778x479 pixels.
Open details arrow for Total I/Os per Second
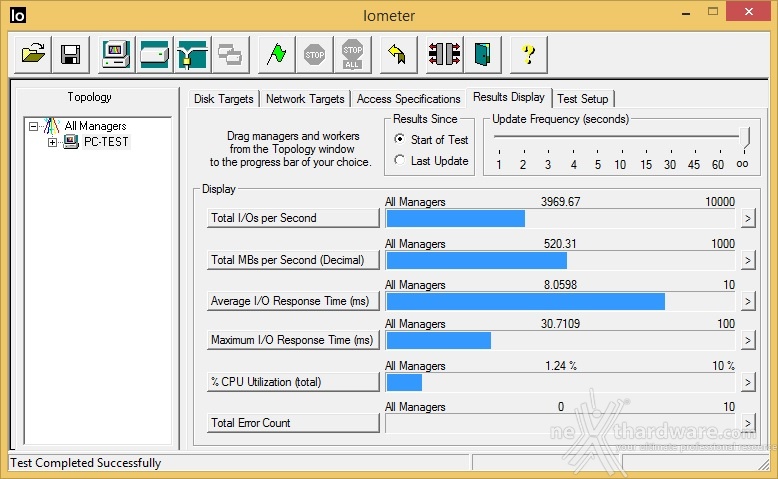point(748,218)
